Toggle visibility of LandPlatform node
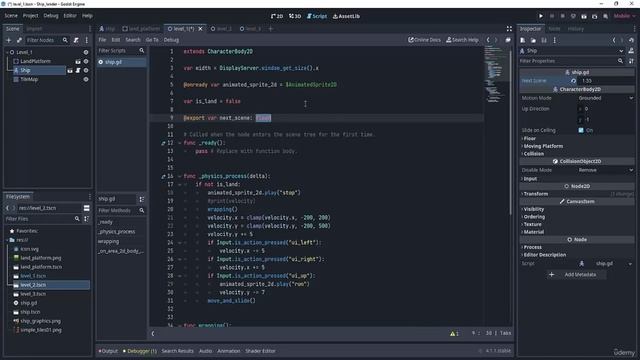Image resolution: width=640 pixels, height=360 pixels. [x=86, y=61]
